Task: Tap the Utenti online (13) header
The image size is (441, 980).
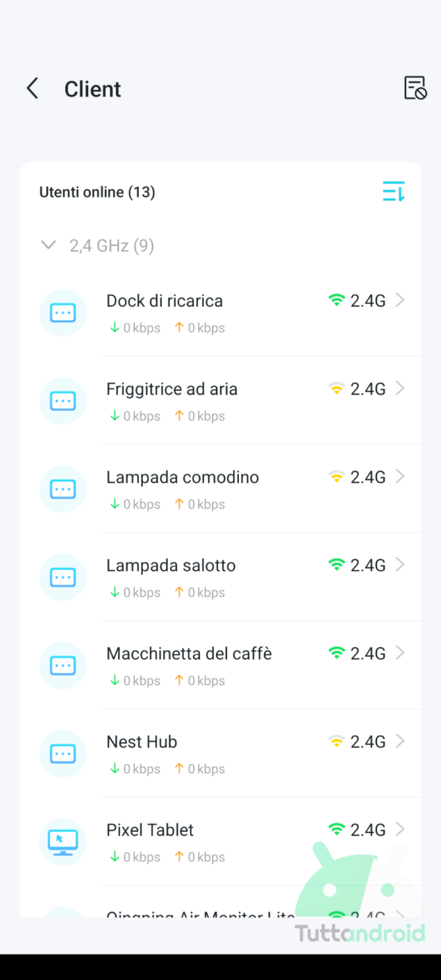Action: tap(97, 192)
